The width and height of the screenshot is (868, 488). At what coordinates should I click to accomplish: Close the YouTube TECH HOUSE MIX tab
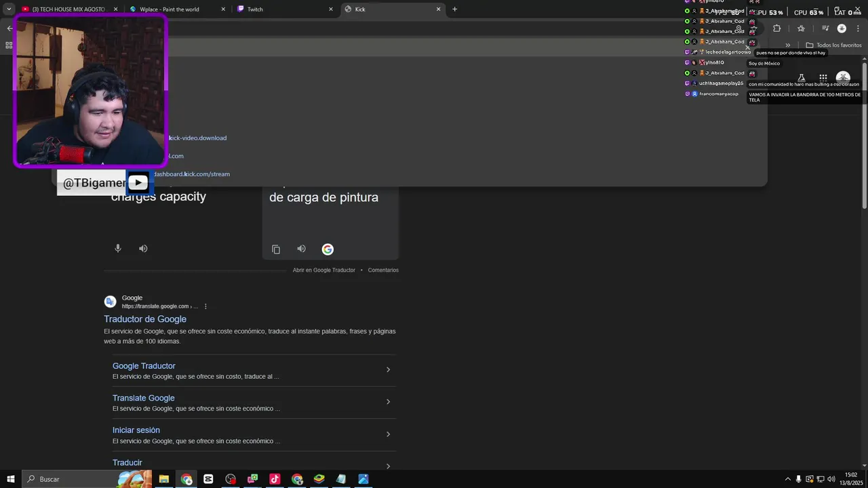116,9
